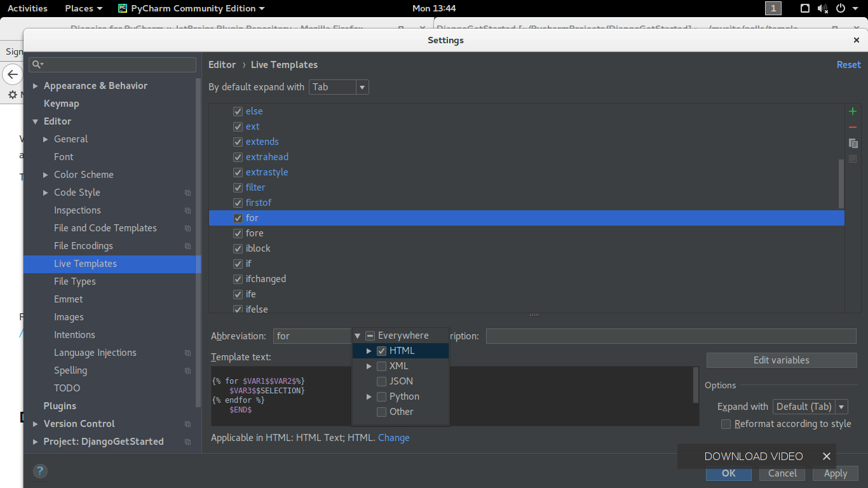The height and width of the screenshot is (488, 868).
Task: Open the help question mark icon
Action: click(40, 471)
